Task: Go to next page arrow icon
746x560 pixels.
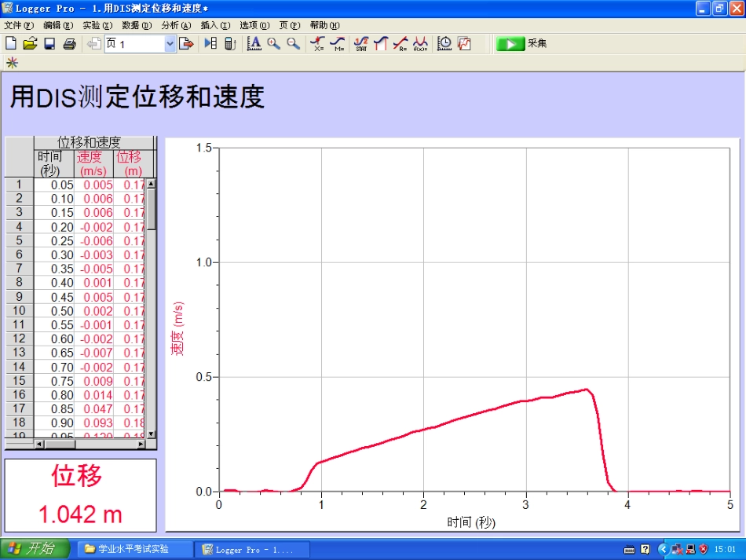Action: pos(186,44)
